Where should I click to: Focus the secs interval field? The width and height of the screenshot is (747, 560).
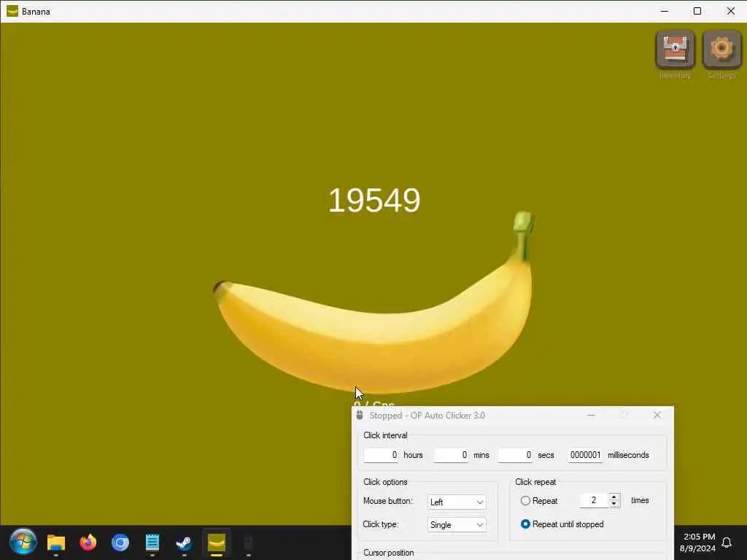click(x=515, y=455)
